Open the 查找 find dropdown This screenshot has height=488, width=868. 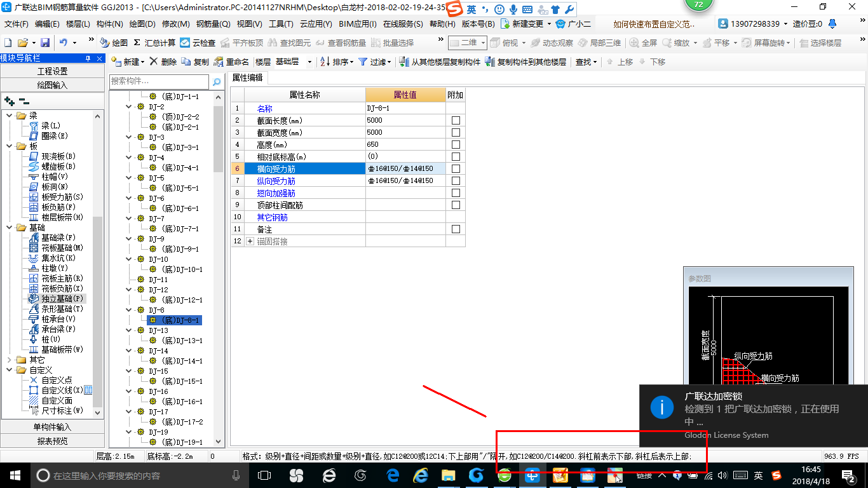[x=587, y=62]
